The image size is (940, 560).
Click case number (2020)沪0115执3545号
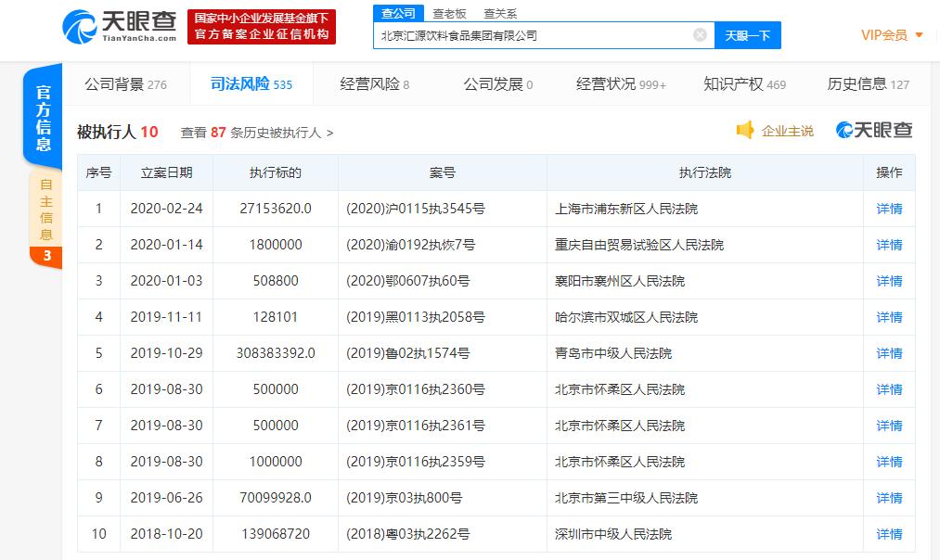pyautogui.click(x=416, y=209)
